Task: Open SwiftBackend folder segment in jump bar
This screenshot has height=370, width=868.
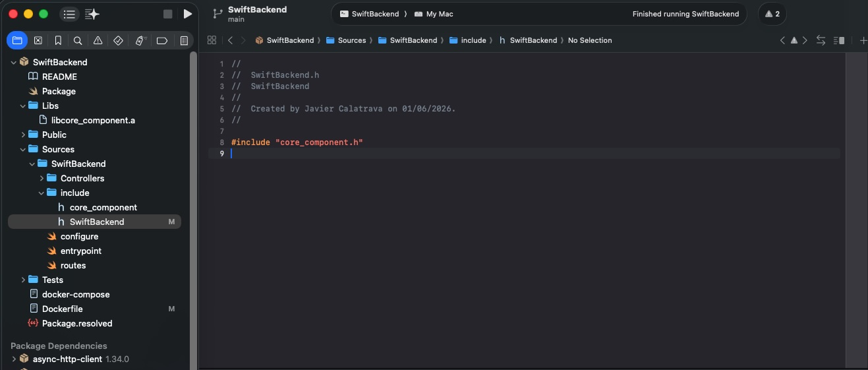Action: [408, 40]
